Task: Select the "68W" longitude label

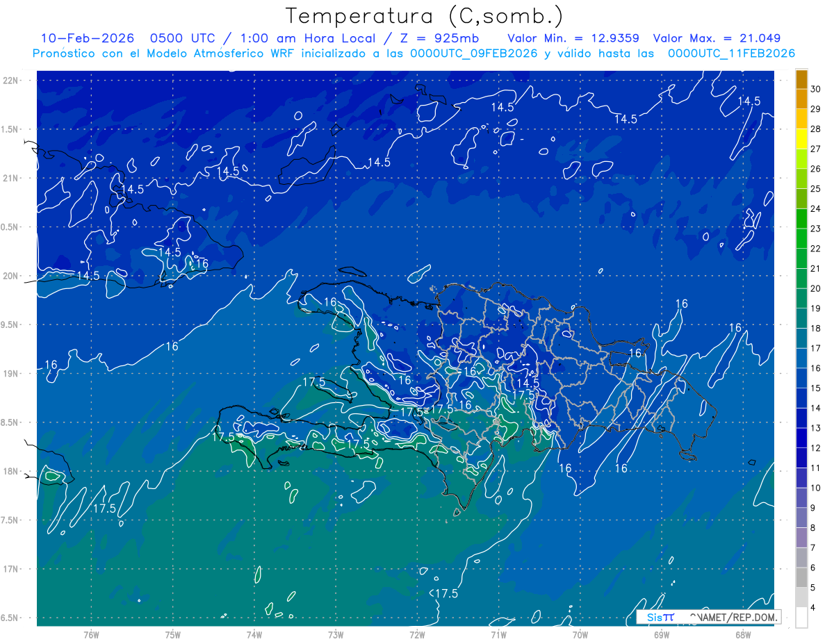Action: click(743, 635)
